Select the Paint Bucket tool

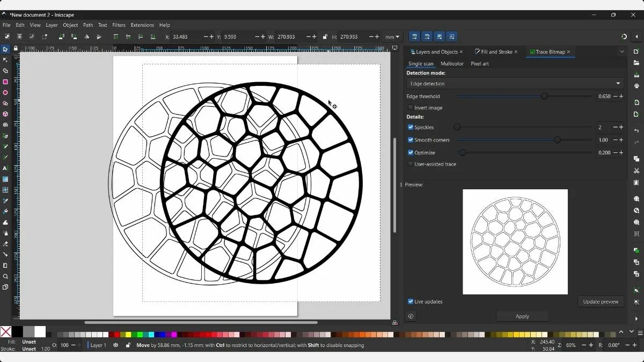[x=5, y=211]
